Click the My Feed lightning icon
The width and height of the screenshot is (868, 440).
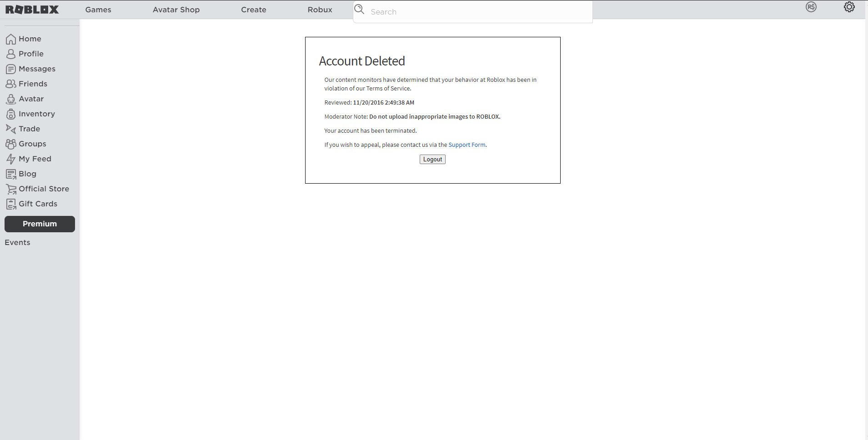coord(11,159)
